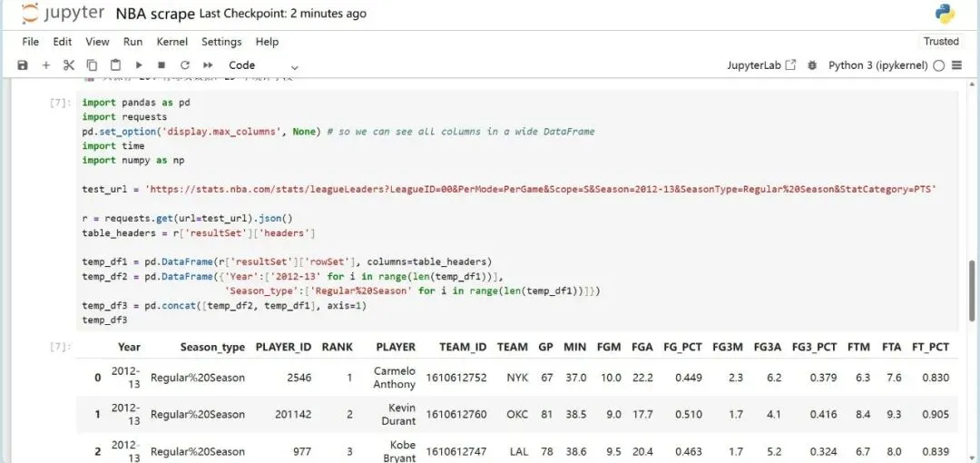Screen dimensions: 980x463
Task: Click the Season_type column header
Action: [x=212, y=347]
